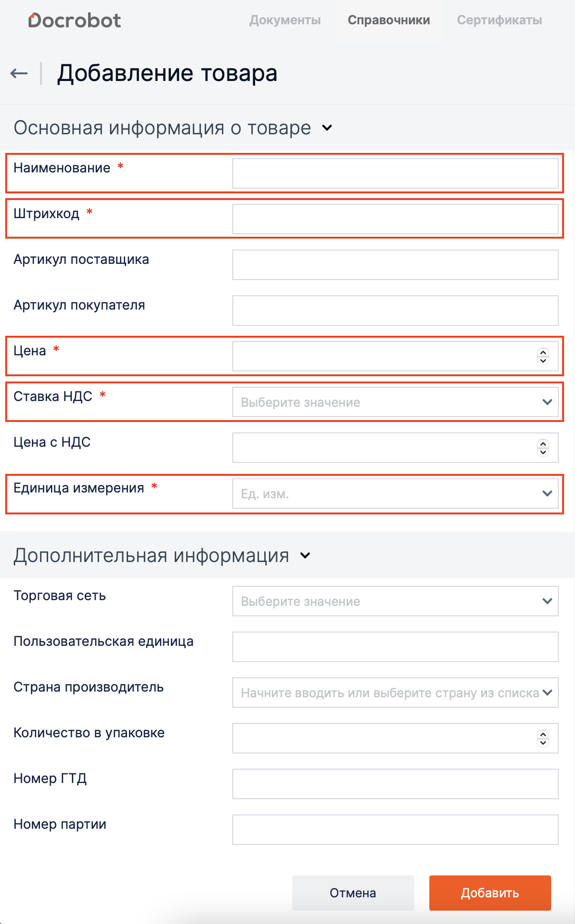This screenshot has height=924, width=575.
Task: Collapse the Дополнительная информация section
Action: pyautogui.click(x=305, y=555)
